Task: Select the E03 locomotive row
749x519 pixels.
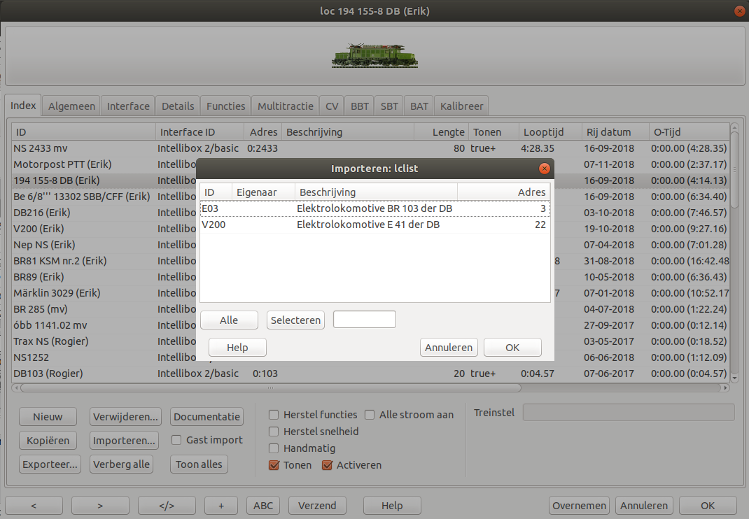Action: coord(374,208)
